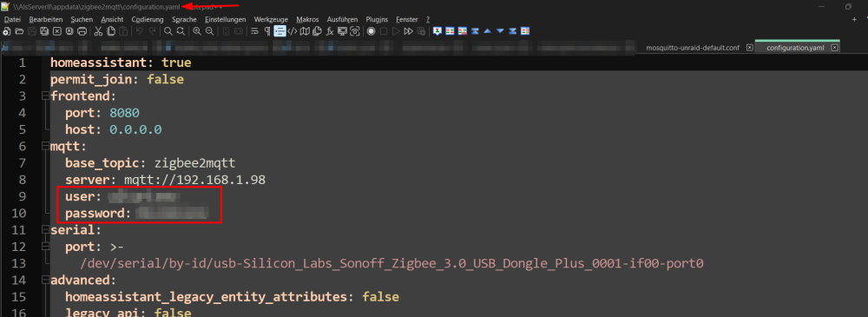The height and width of the screenshot is (317, 868).
Task: Open the Function List (fx) icon
Action: [x=330, y=31]
